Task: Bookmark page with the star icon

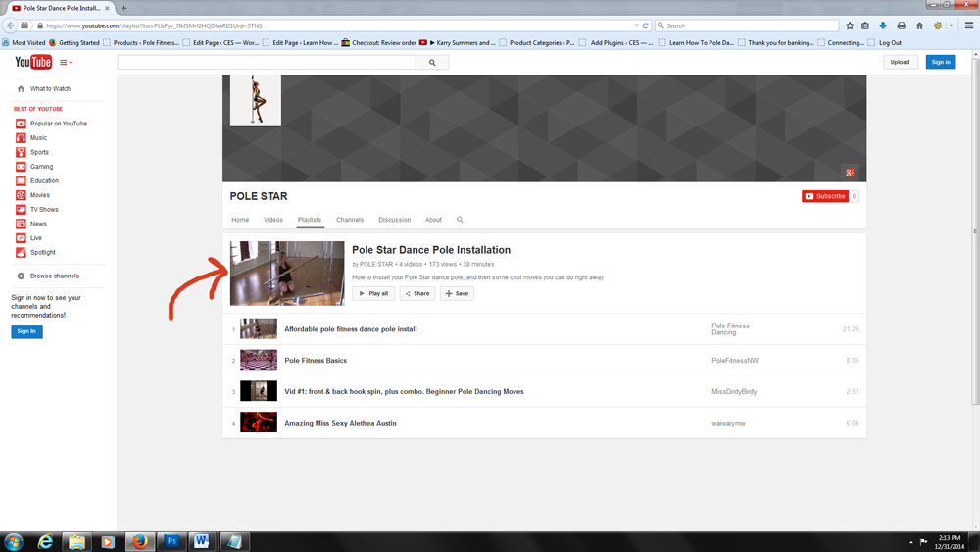Action: 850,25
